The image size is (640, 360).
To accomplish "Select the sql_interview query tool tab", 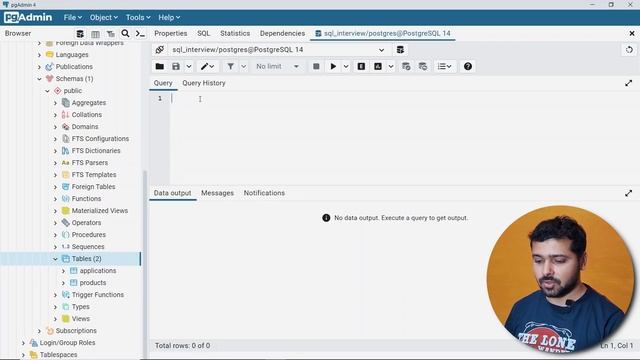I will [x=383, y=33].
